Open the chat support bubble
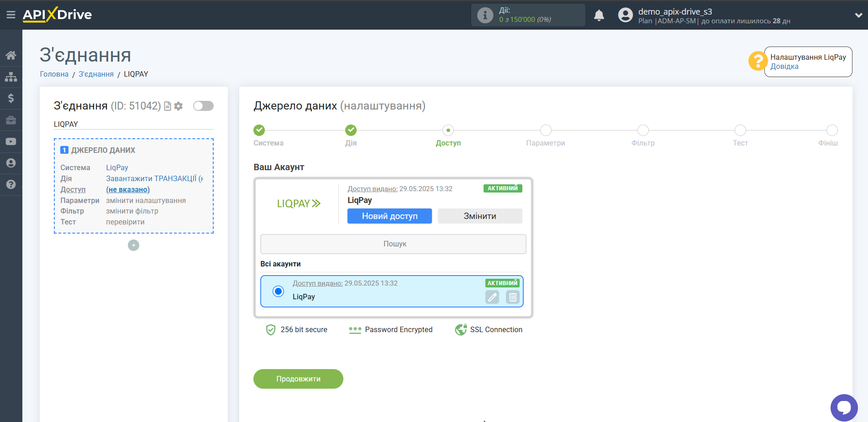The height and width of the screenshot is (422, 868). click(x=844, y=407)
